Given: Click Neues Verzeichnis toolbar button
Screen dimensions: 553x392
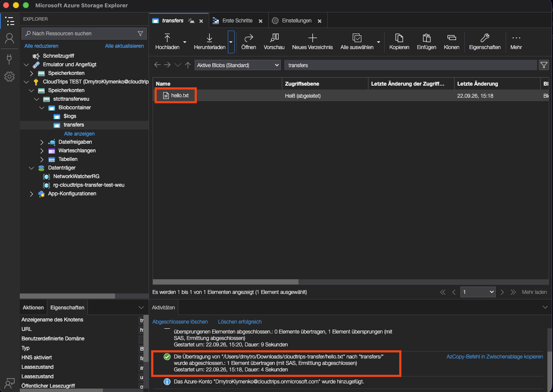Looking at the screenshot, I should (x=312, y=42).
